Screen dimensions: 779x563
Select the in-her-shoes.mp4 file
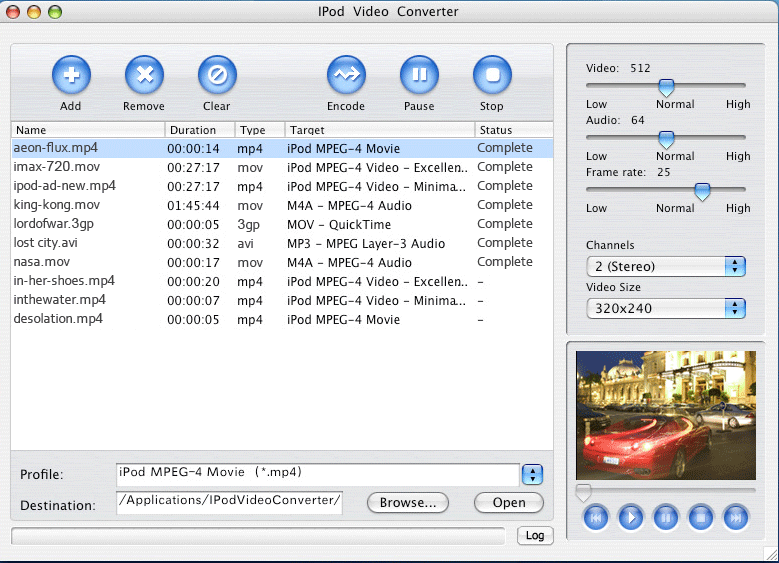click(x=64, y=281)
